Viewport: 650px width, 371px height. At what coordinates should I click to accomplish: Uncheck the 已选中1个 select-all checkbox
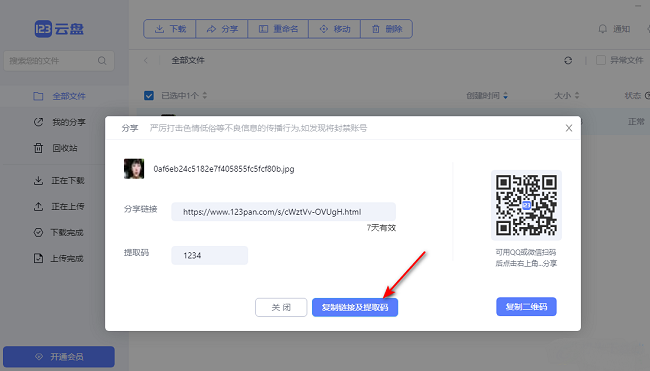[149, 96]
